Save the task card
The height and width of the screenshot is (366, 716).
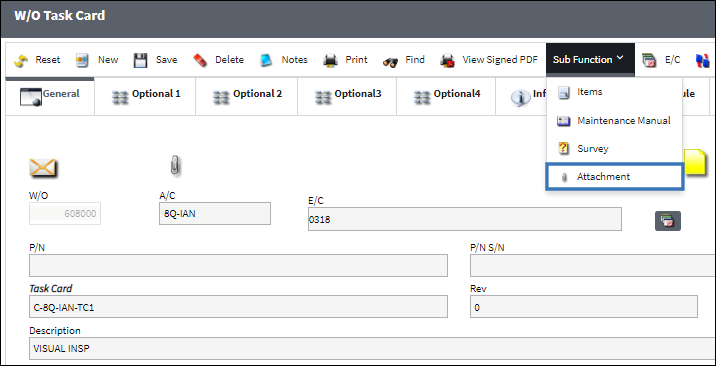coord(155,60)
